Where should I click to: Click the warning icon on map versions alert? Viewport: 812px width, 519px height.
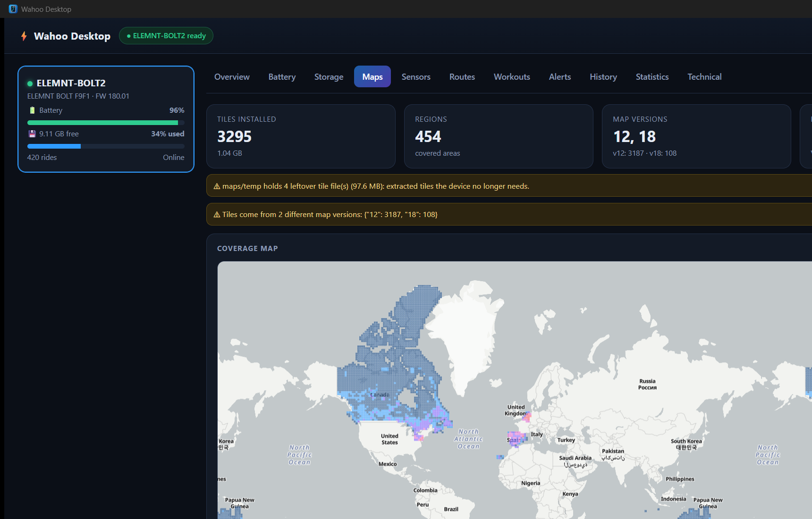click(217, 215)
